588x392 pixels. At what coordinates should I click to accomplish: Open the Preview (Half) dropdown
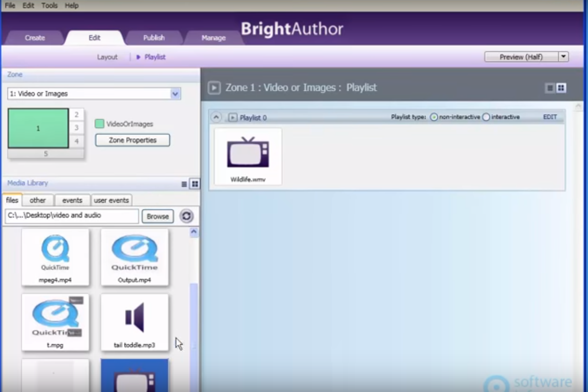(x=563, y=57)
